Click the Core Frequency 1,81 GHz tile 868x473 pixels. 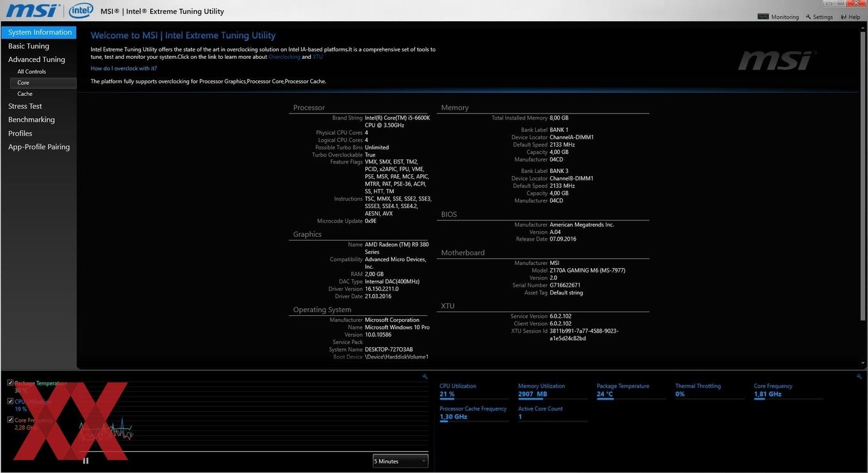(788, 391)
